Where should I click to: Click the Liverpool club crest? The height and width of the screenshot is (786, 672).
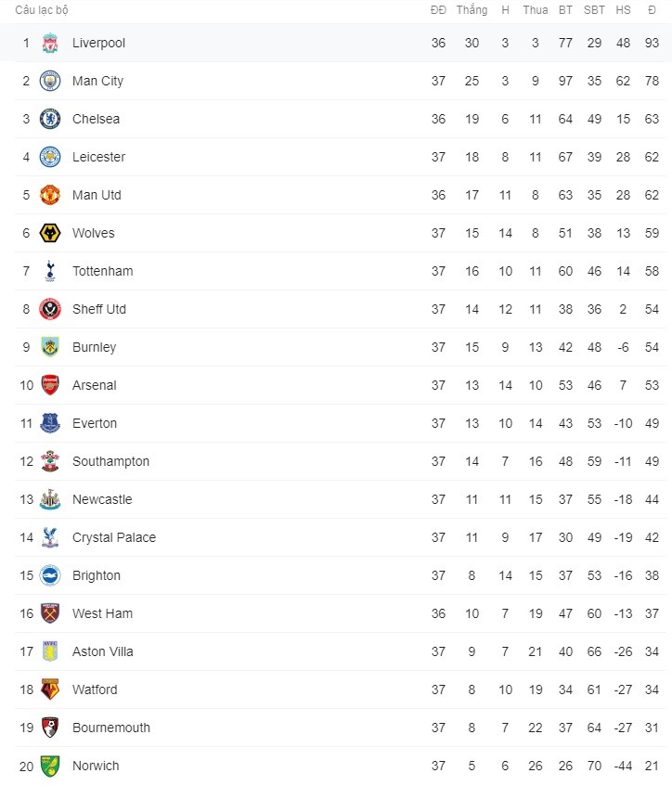pyautogui.click(x=50, y=43)
